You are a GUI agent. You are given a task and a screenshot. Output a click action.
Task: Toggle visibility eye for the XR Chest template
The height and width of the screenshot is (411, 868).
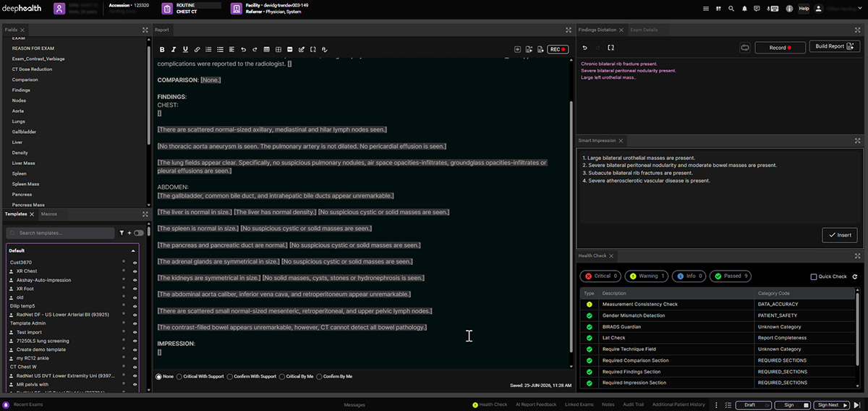135,271
